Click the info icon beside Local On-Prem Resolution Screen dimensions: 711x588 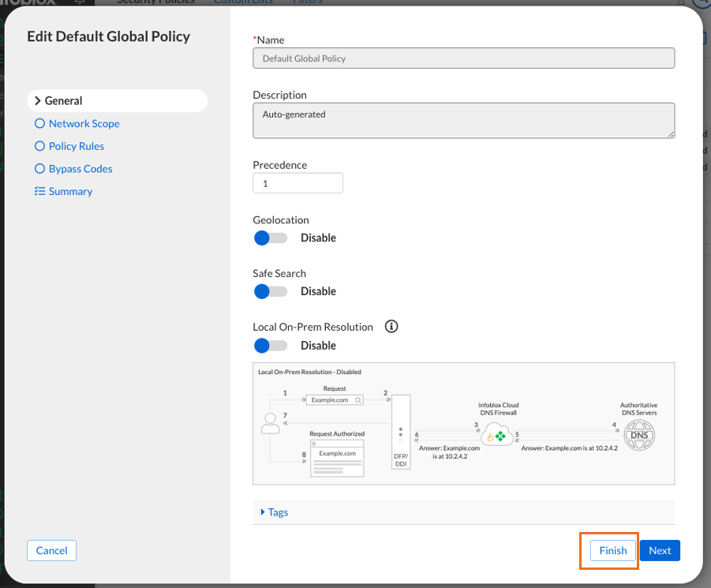[x=391, y=326]
